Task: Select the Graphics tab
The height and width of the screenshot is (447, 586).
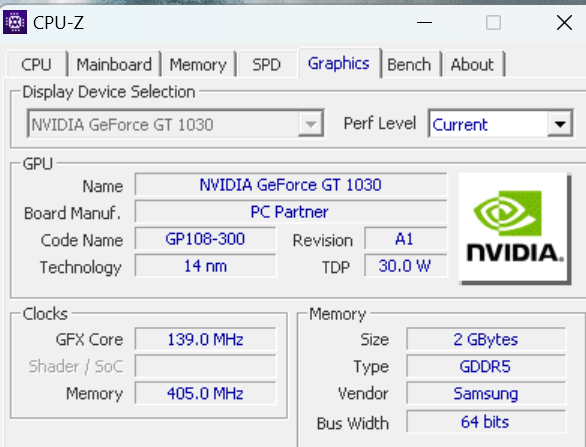Action: 339,63
